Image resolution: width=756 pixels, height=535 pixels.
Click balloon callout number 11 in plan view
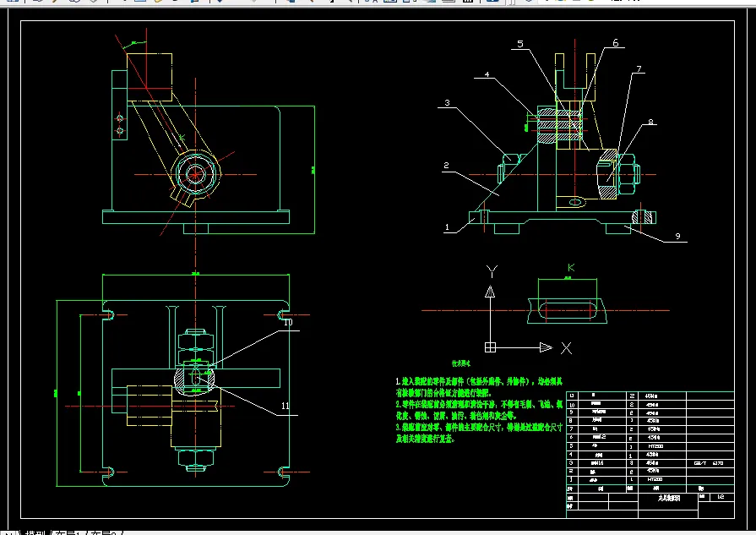click(x=285, y=406)
